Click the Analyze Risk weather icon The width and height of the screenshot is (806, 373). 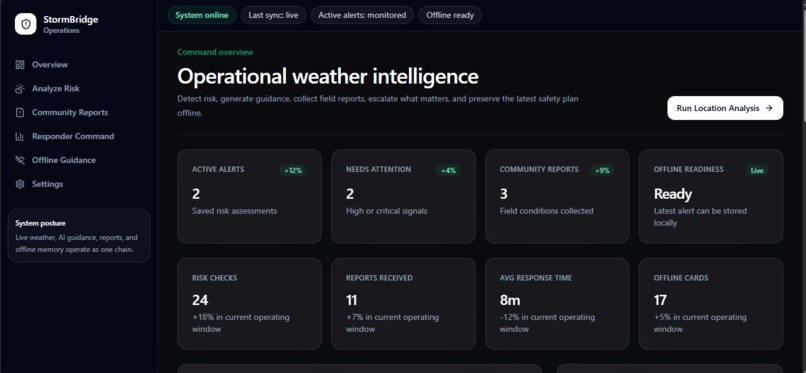(x=20, y=88)
